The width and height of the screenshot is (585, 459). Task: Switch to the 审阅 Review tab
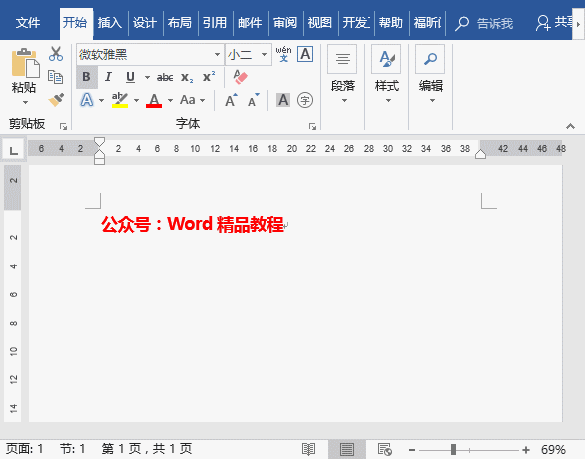pyautogui.click(x=285, y=23)
